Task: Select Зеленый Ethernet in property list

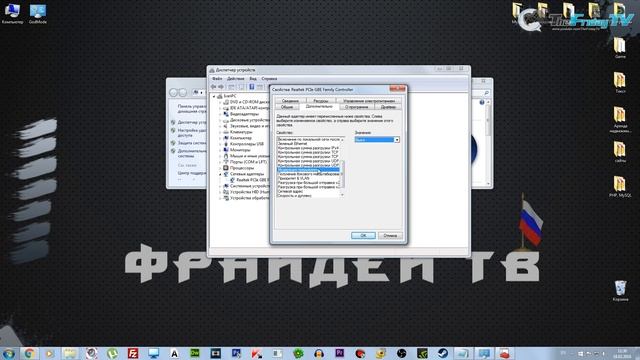Action: [293, 144]
